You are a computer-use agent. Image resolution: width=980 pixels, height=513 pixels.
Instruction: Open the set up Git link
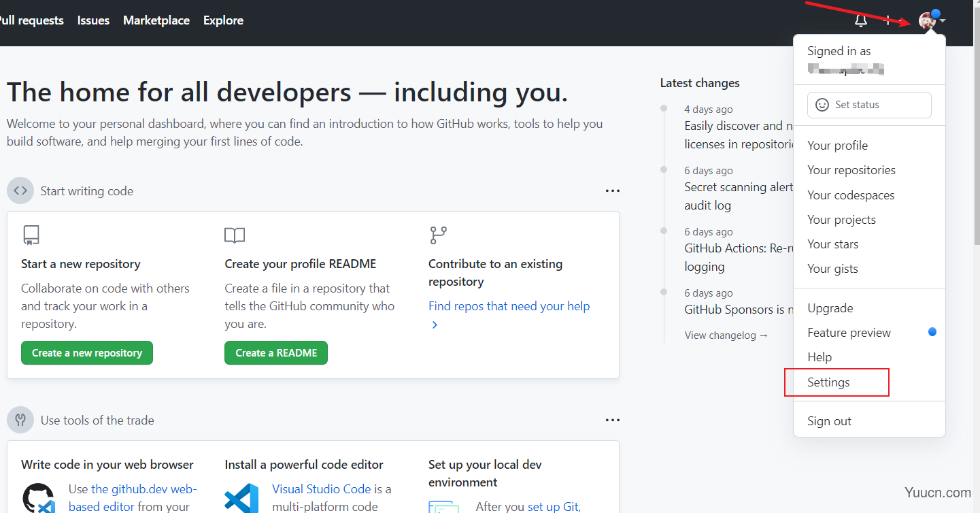tap(554, 507)
